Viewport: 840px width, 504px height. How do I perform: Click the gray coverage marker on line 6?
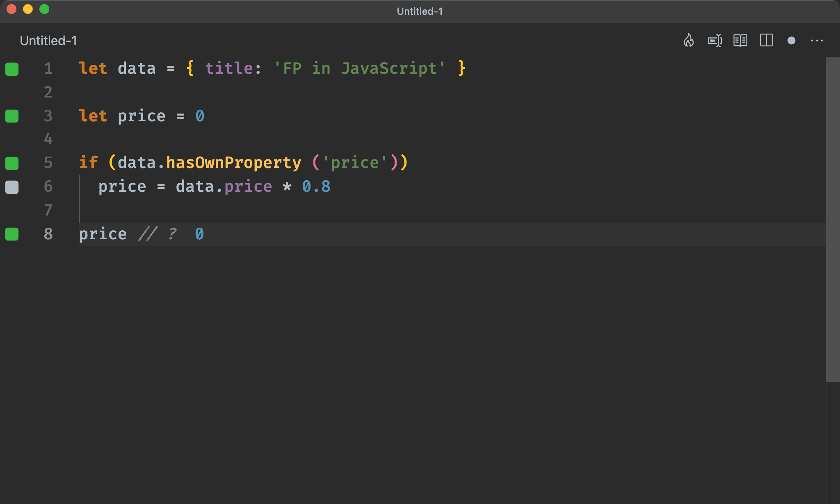coord(12,187)
